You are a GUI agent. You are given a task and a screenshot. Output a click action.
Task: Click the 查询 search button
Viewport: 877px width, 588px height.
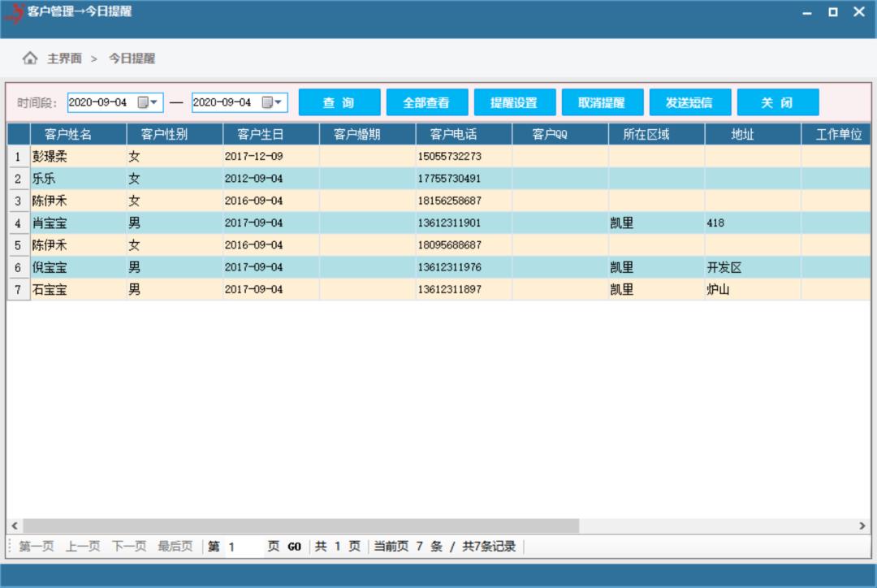[339, 103]
